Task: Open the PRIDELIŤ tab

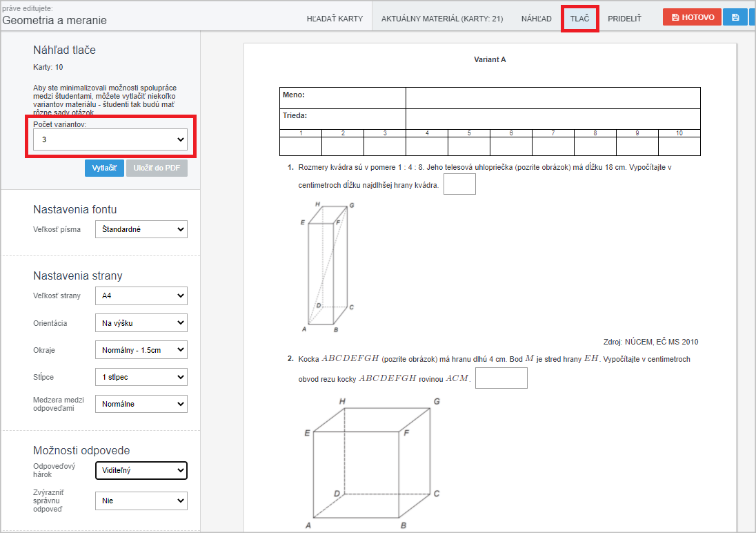Action: click(x=624, y=19)
